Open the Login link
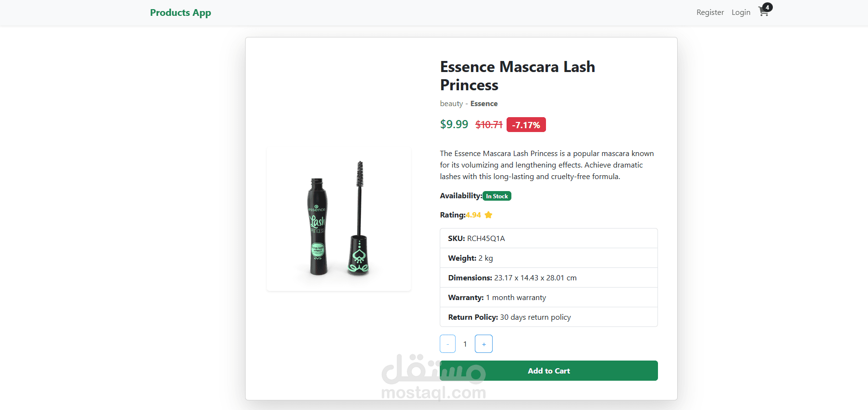This screenshot has height=410, width=868. 741,12
